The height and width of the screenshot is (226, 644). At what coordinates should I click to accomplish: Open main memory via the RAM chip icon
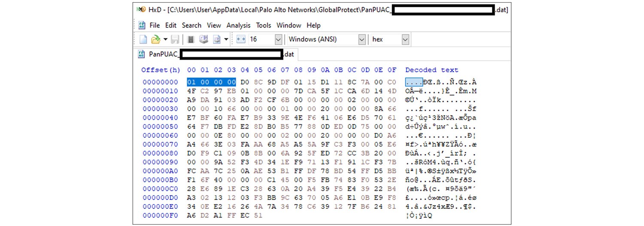click(x=191, y=39)
